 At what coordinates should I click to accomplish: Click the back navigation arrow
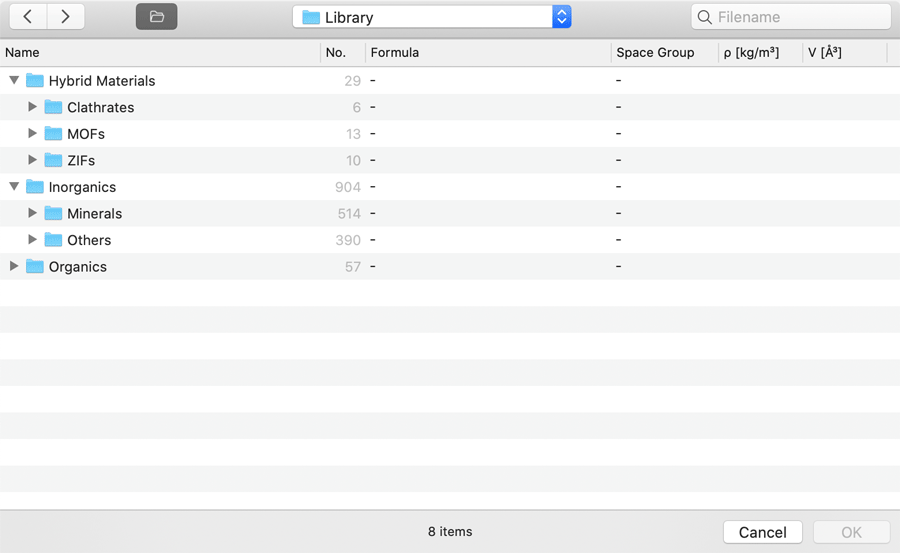click(28, 17)
